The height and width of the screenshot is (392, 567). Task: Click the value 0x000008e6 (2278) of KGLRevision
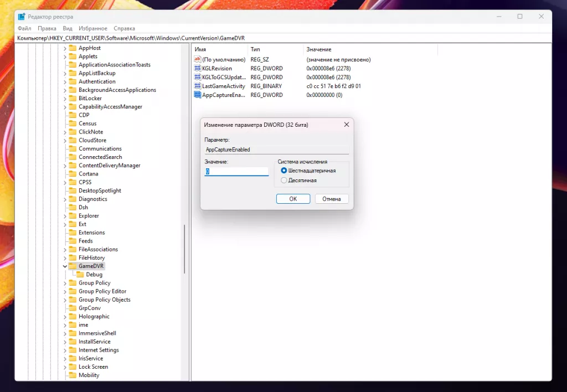328,68
